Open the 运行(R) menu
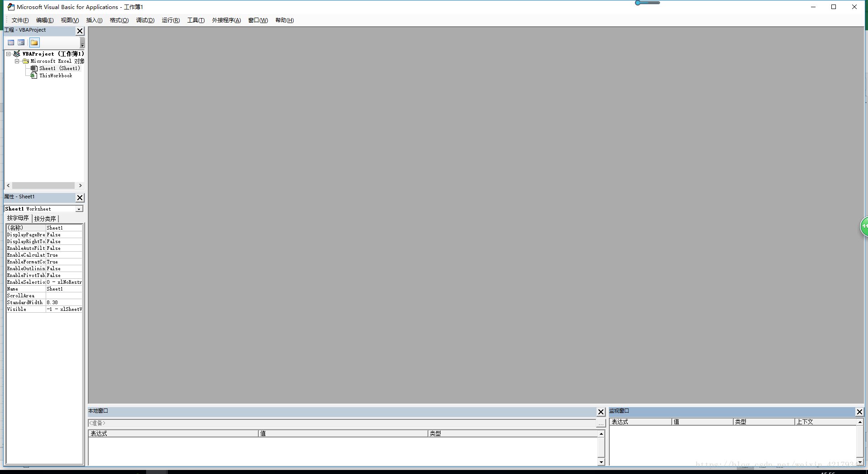This screenshot has height=474, width=868. coord(171,20)
